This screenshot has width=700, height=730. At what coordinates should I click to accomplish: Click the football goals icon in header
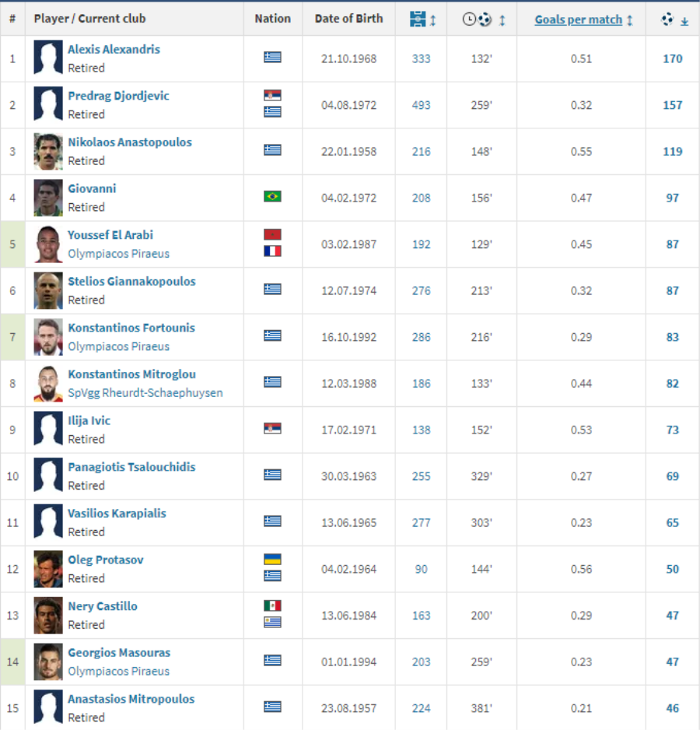pos(667,19)
